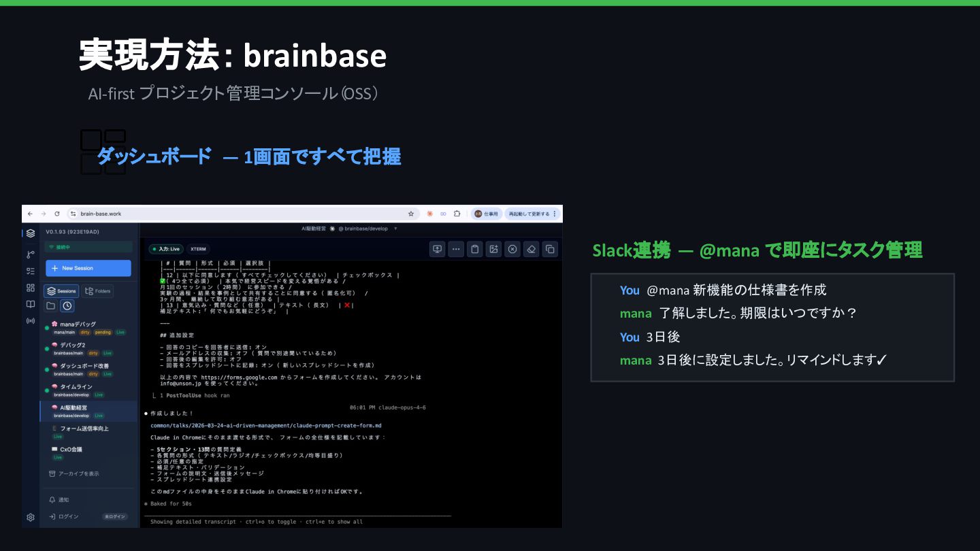Click the browser forward arrow

tap(44, 214)
